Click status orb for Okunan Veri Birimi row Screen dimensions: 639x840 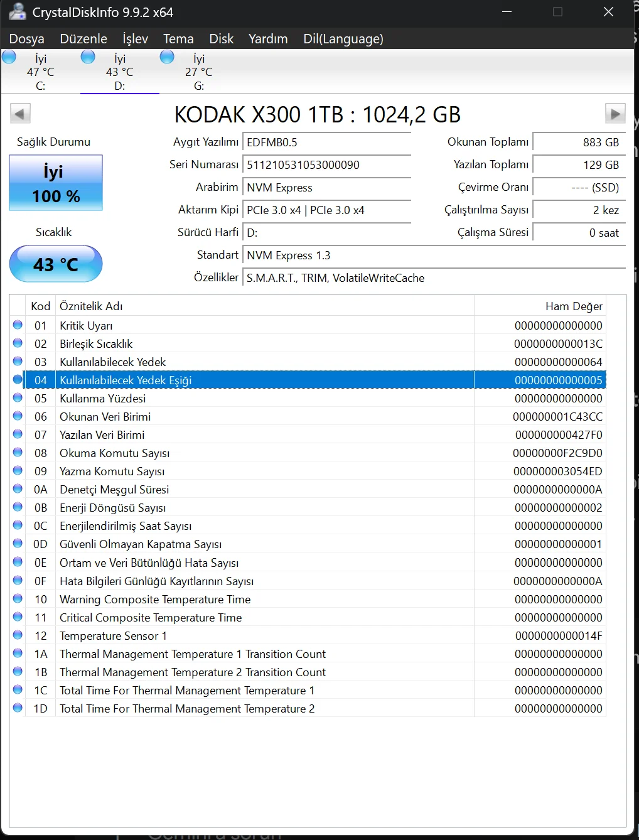[18, 416]
